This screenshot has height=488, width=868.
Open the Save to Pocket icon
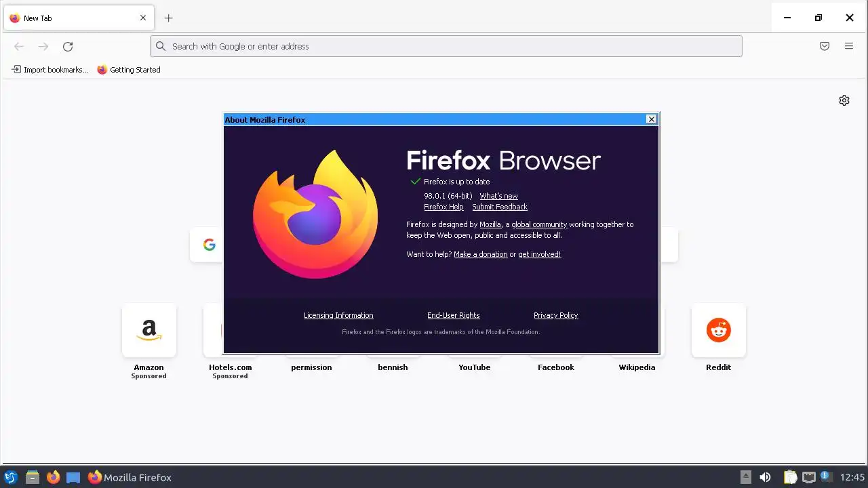tap(825, 46)
